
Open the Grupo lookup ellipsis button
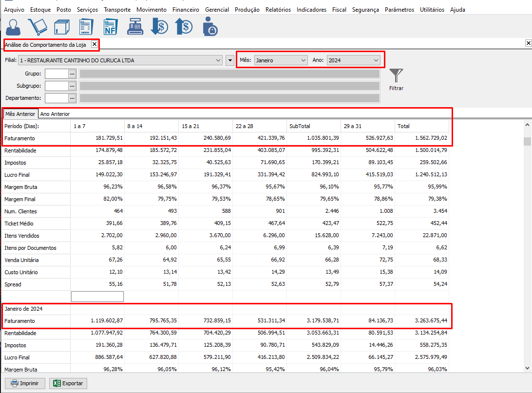[72, 74]
